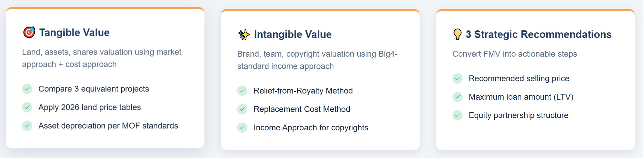Screen dimensions: 644x158
Task: Click checkmark beside Income Approach for copyrights
Action: click(x=242, y=128)
